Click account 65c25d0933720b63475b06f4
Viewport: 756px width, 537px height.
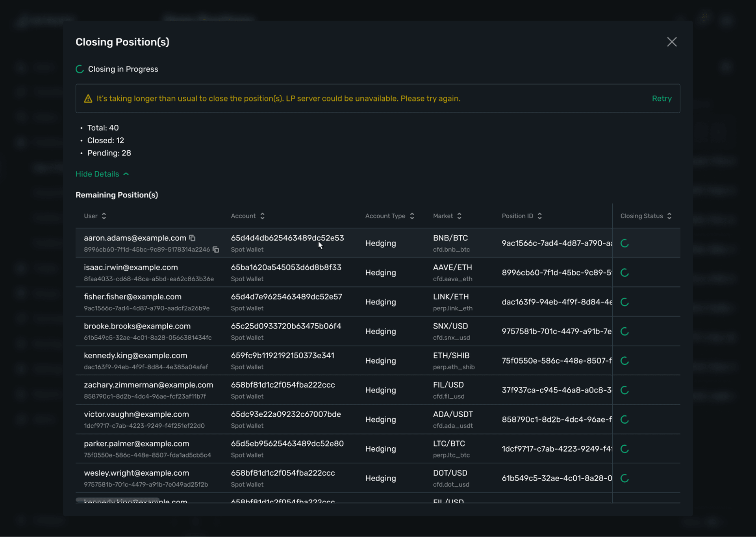pyautogui.click(x=286, y=326)
